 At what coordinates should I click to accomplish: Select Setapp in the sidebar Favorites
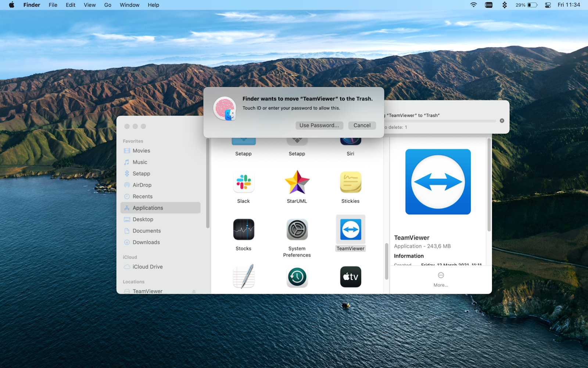pyautogui.click(x=161, y=174)
